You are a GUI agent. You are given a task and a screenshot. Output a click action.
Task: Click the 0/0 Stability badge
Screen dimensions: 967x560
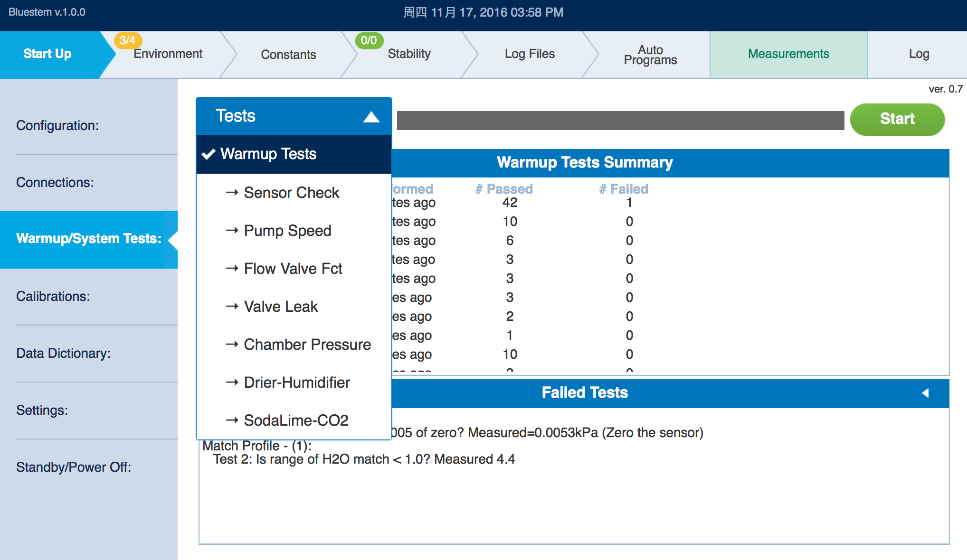369,40
